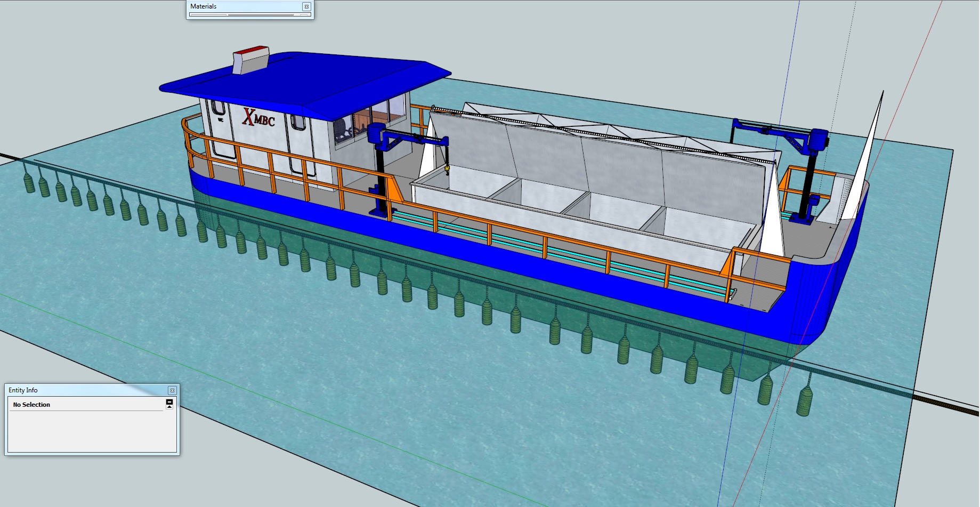Screen dimensions: 980x507
Task: Select the XMBC logo on cabin
Action: click(258, 118)
